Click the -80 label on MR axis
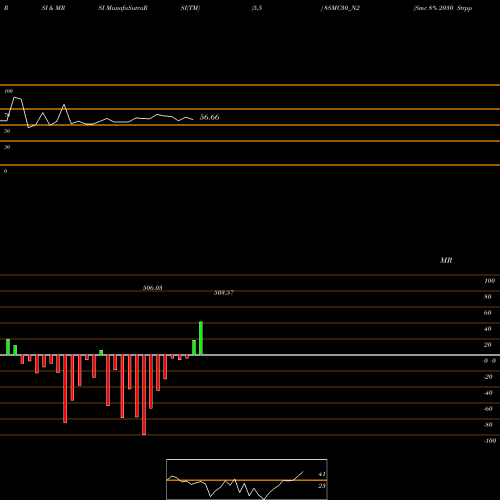Image resolution: width=500 pixels, height=500 pixels. coord(488,425)
